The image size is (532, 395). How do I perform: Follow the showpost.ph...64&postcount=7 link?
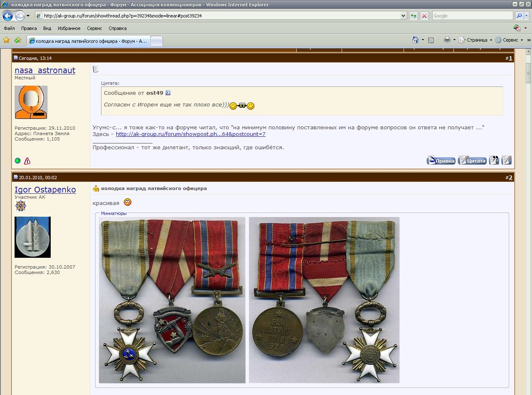191,134
